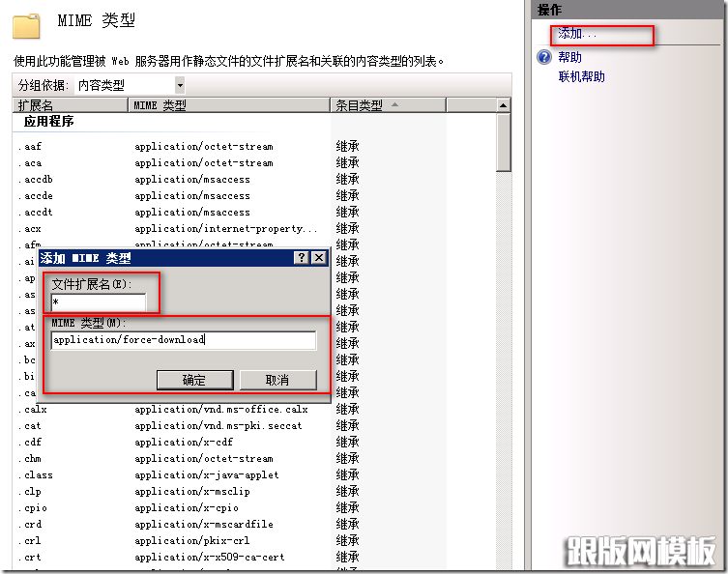Click the 取消 button
The image size is (728, 574).
tap(277, 380)
